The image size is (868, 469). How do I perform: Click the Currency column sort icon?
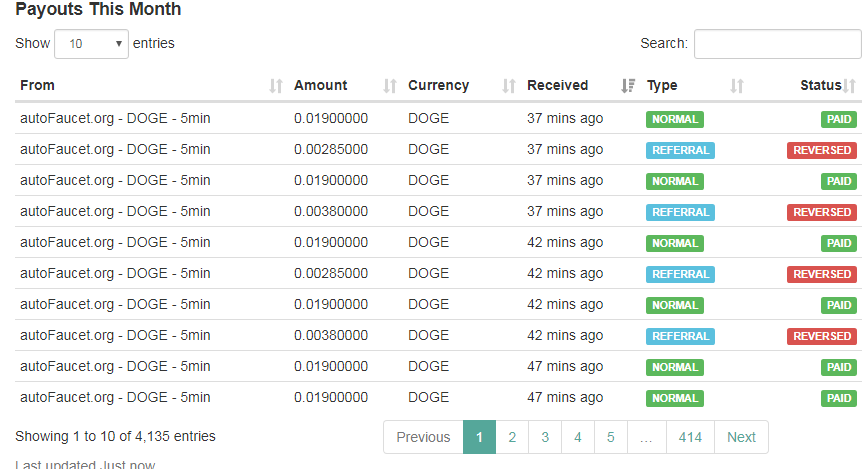click(x=509, y=86)
